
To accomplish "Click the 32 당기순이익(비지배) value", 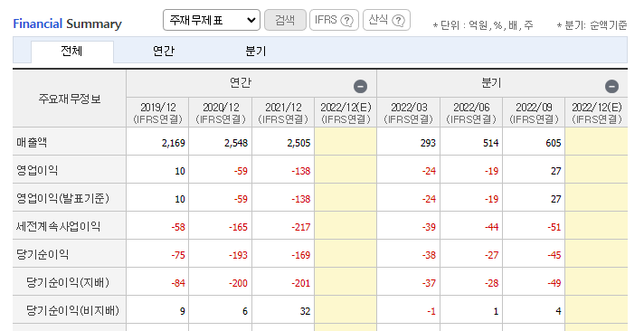I will [305, 311].
